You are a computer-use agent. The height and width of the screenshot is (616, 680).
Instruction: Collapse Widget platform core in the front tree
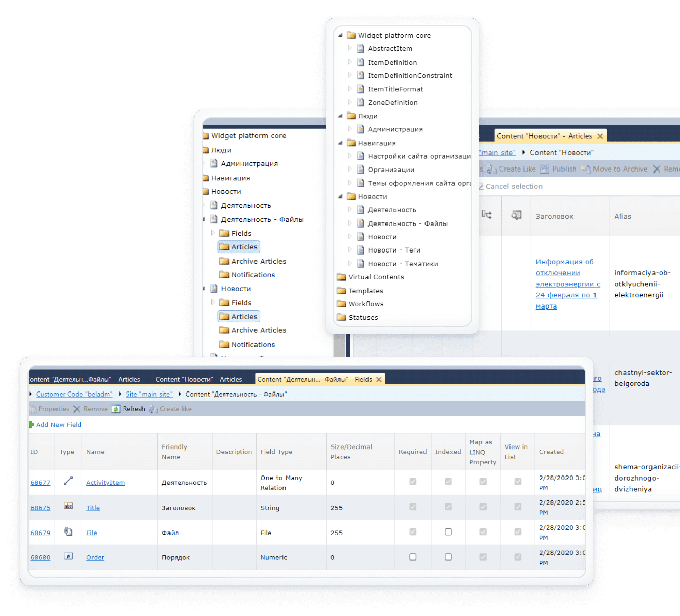coord(341,36)
